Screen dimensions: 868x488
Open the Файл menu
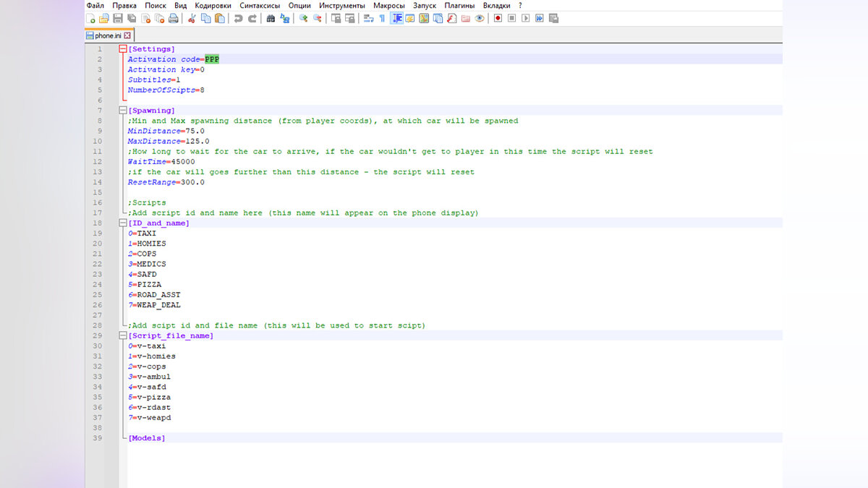95,5
